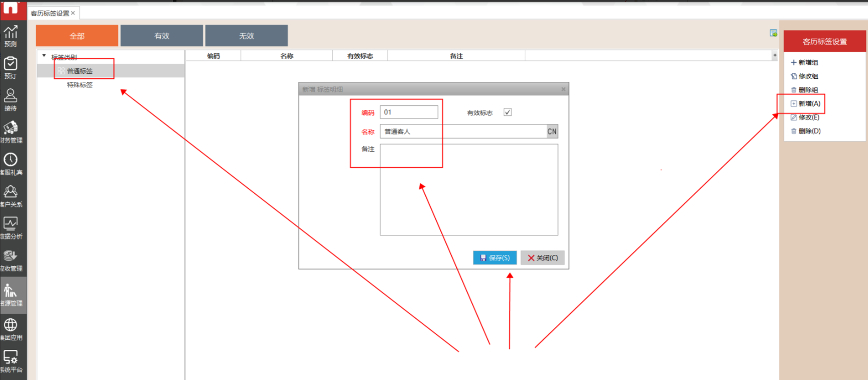Open 数据分析 data analysis module
The image size is (868, 380).
pyautogui.click(x=11, y=228)
